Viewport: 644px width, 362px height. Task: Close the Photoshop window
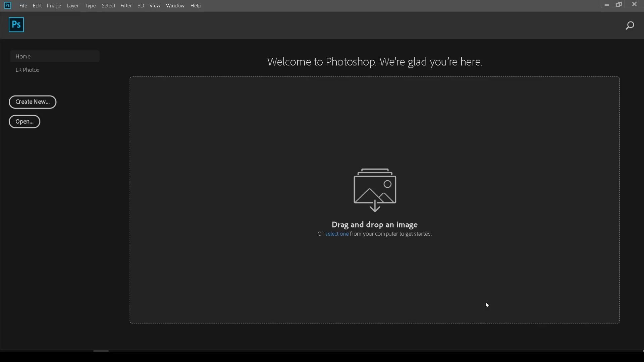click(x=634, y=4)
